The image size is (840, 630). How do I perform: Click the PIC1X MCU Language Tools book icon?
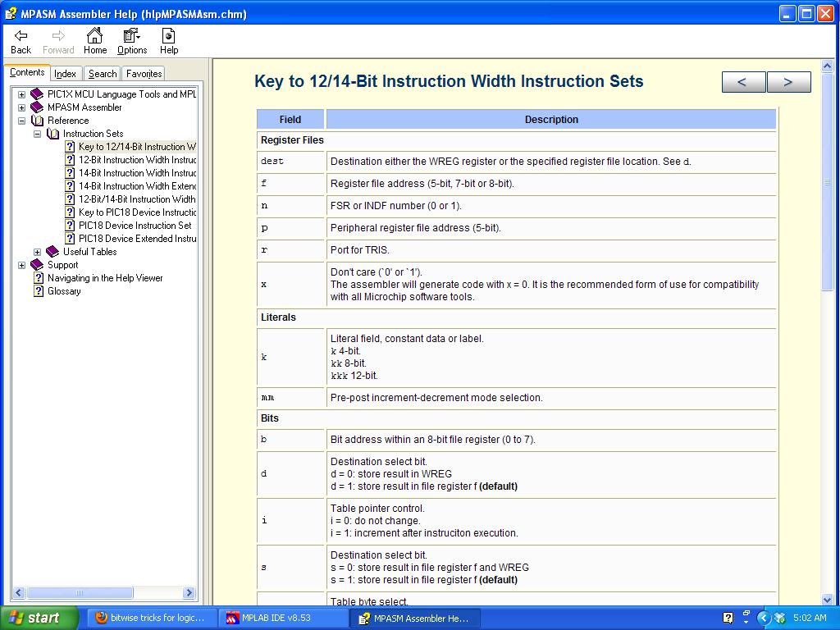click(x=37, y=94)
